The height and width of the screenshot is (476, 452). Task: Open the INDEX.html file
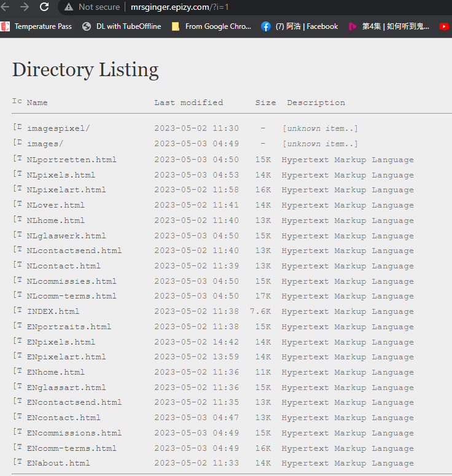coord(53,311)
